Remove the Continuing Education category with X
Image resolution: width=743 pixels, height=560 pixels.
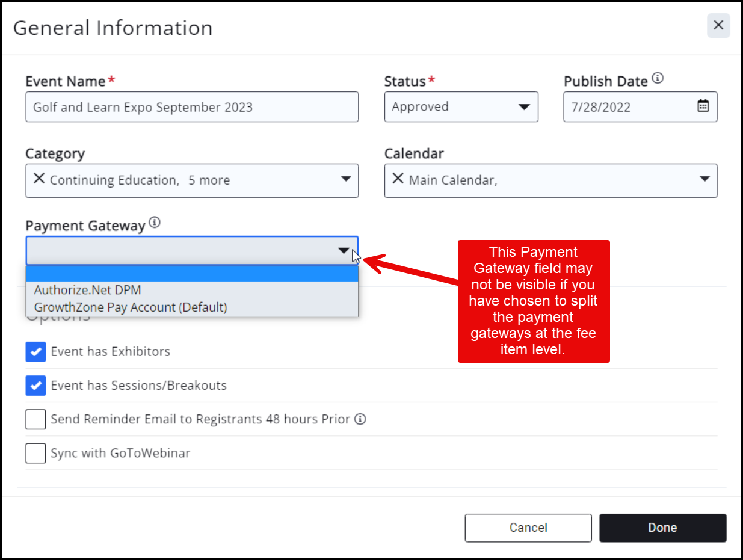click(39, 179)
